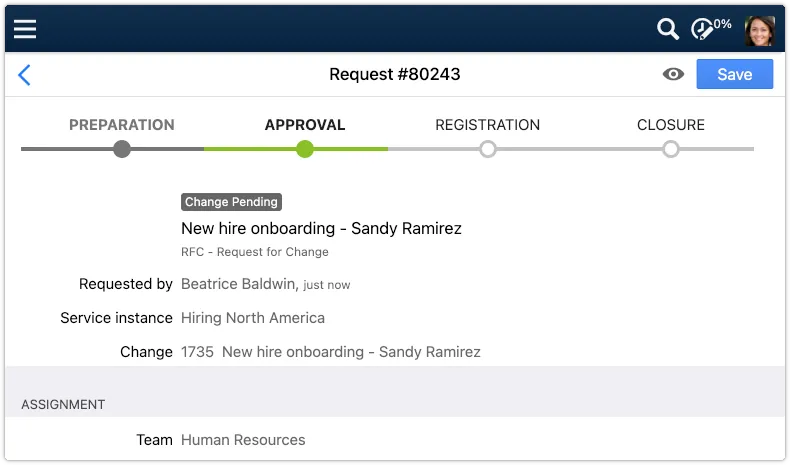Image resolution: width=790 pixels, height=465 pixels.
Task: Click RFC - Request for Change text
Action: [255, 252]
